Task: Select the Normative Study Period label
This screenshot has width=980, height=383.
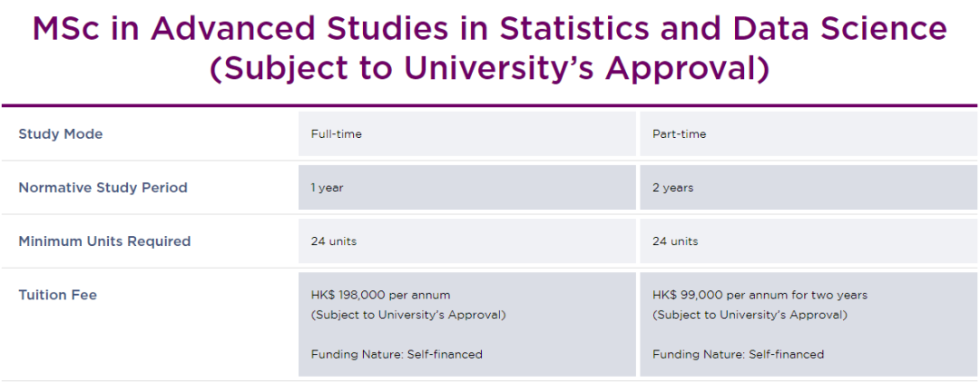Action: (x=103, y=188)
